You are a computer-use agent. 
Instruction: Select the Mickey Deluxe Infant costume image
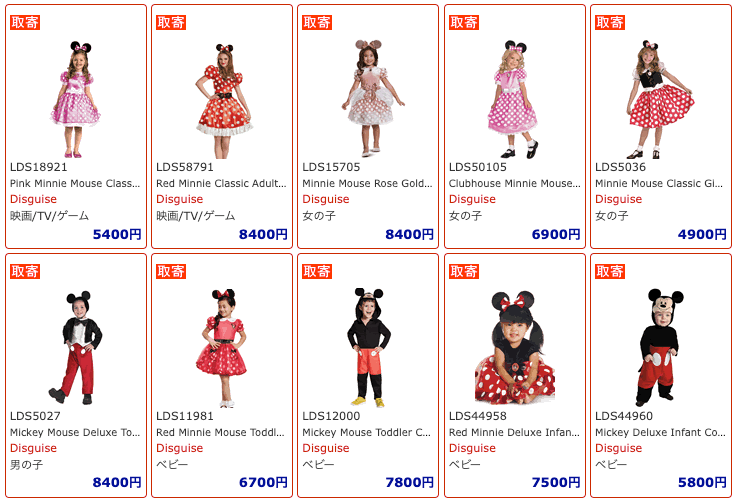661,348
